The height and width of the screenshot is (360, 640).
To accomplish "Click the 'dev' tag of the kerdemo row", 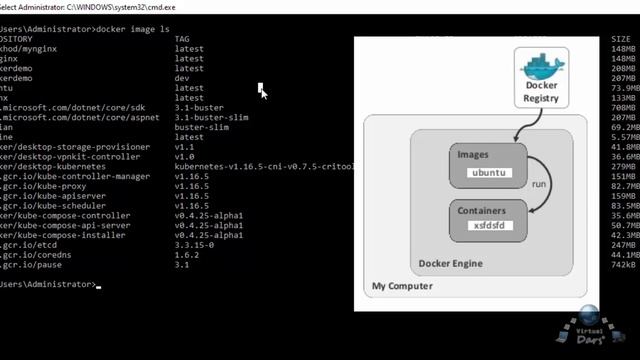I will tap(182, 78).
